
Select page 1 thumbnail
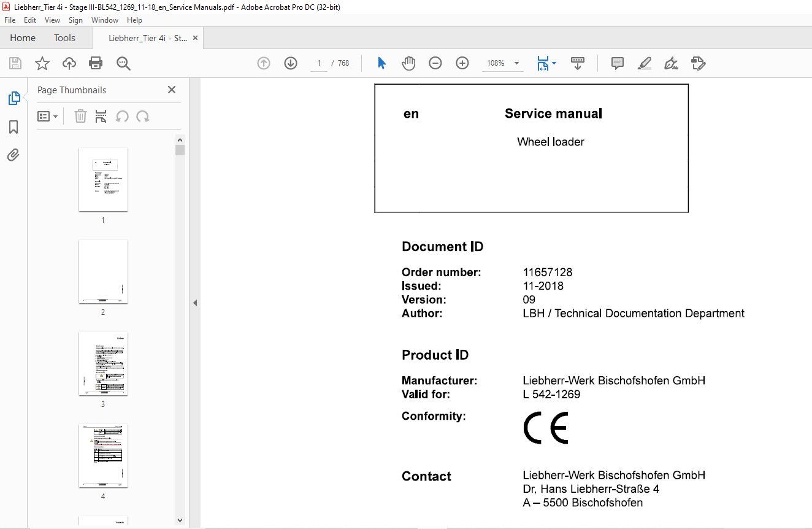tap(103, 179)
